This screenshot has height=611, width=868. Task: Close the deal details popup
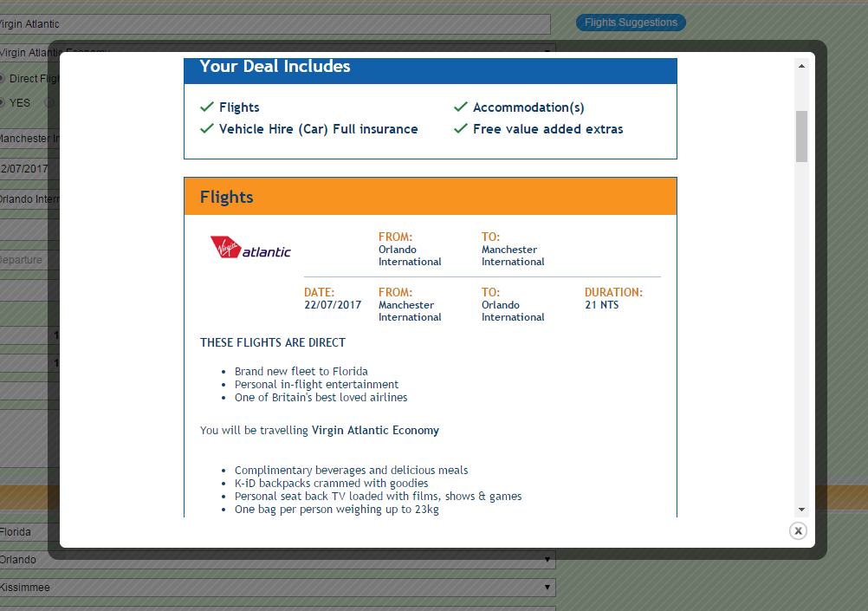(798, 530)
